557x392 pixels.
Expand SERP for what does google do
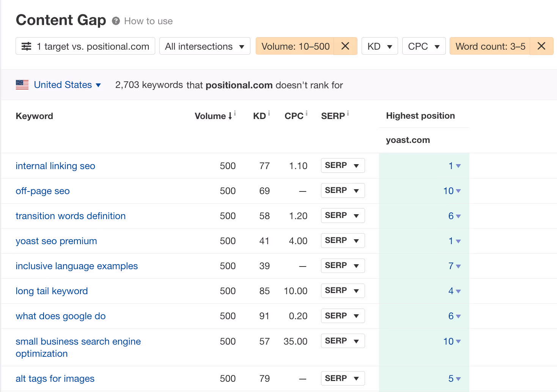(x=343, y=315)
